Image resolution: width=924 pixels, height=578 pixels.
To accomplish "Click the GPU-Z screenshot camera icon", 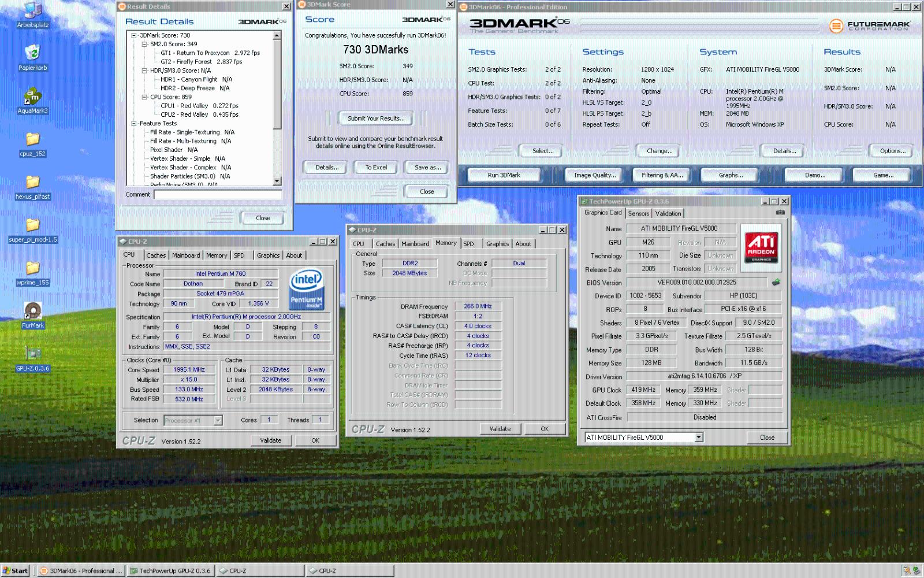I will click(x=780, y=213).
